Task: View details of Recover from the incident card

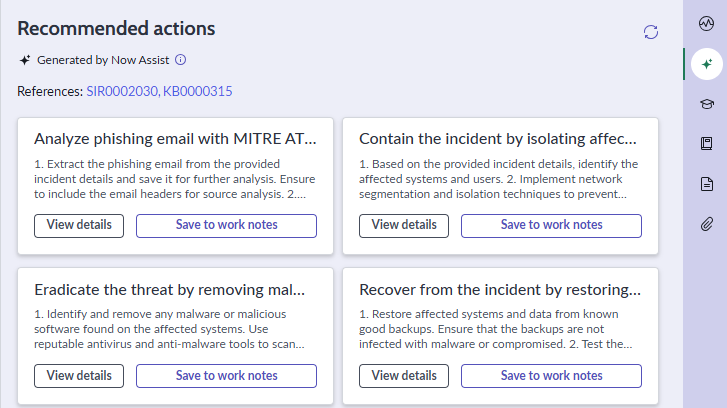Action: click(404, 376)
